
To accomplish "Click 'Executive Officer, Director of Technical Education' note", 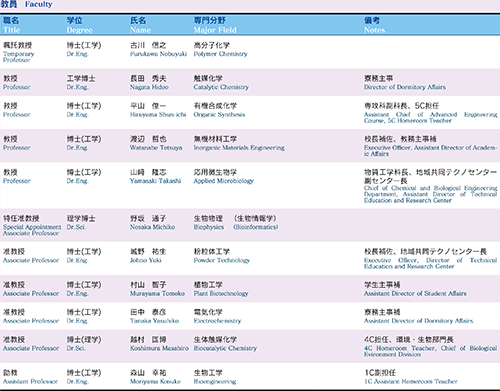I will click(x=430, y=263).
